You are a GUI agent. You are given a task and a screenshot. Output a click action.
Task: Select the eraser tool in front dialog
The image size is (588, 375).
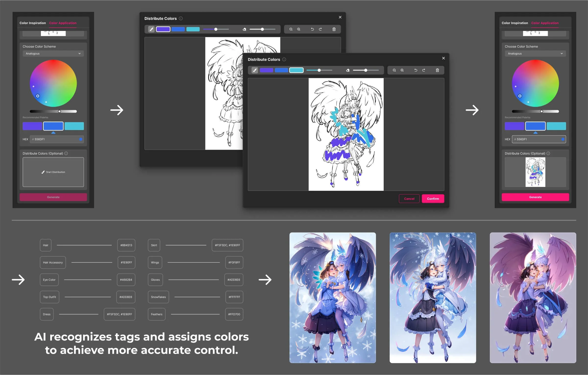[x=348, y=70]
